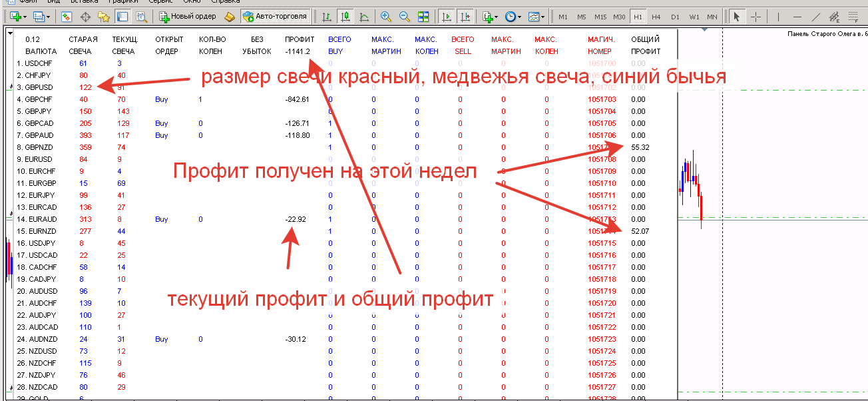Open the Окно menu
This screenshot has width=868, height=401.
pos(191,2)
